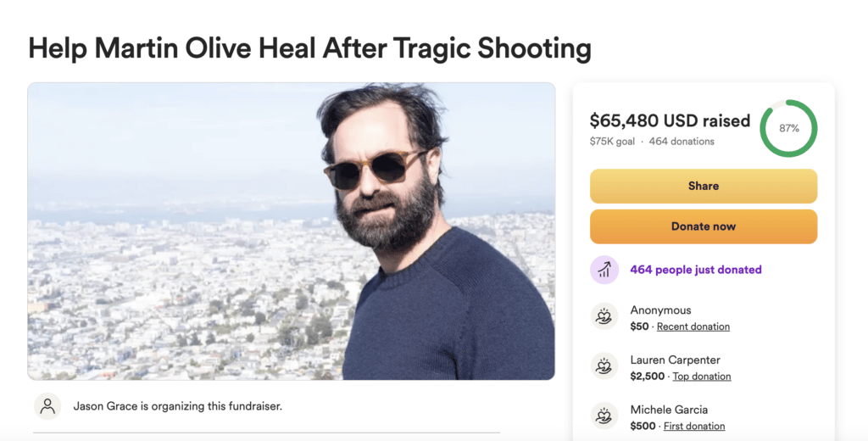Click the '464 donations' count text

coord(682,142)
